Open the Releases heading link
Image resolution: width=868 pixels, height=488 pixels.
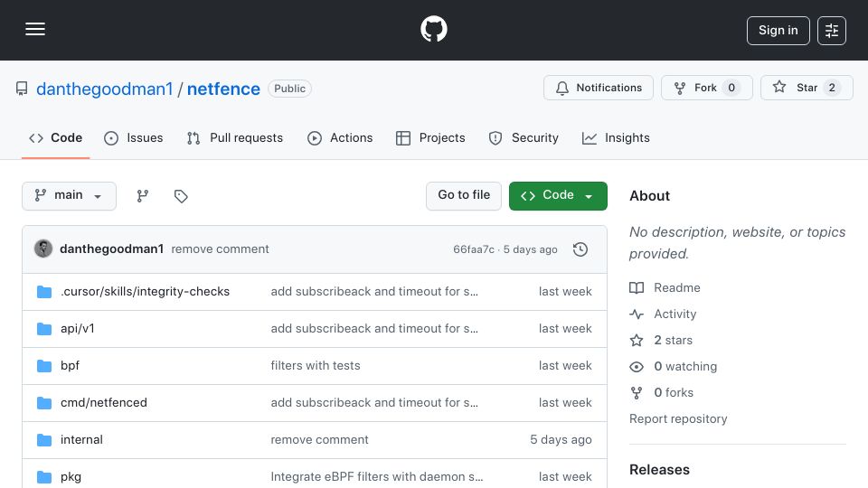[x=659, y=470]
